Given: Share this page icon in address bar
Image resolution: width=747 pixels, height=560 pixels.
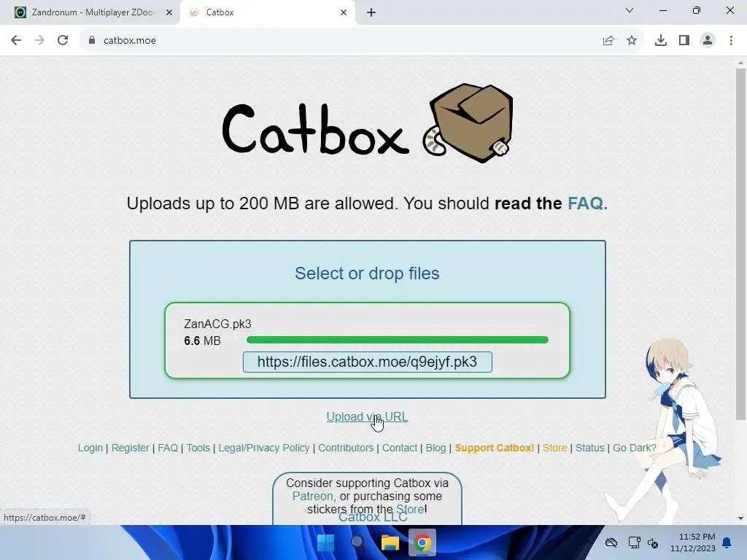Looking at the screenshot, I should (x=608, y=41).
